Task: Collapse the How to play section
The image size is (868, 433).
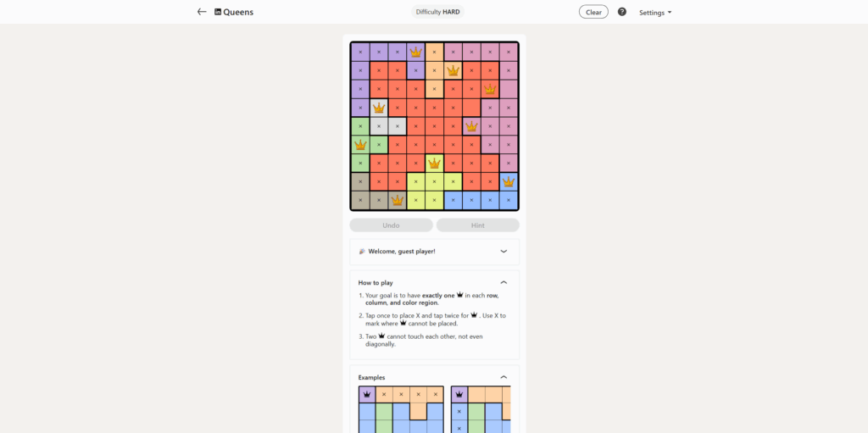Action: tap(504, 282)
